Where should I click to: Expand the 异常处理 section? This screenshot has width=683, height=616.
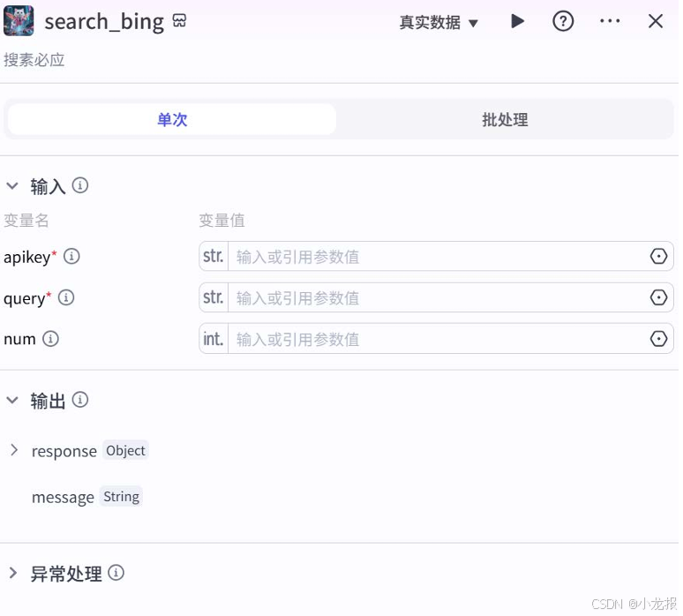pyautogui.click(x=13, y=574)
